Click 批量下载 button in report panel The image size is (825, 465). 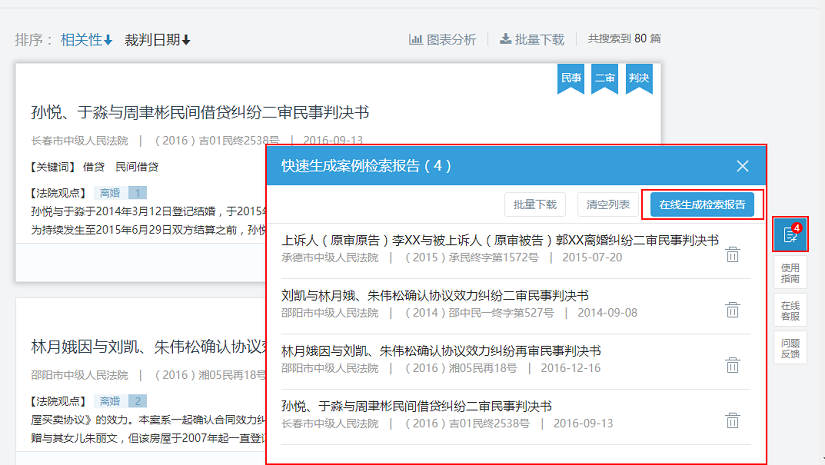[535, 204]
